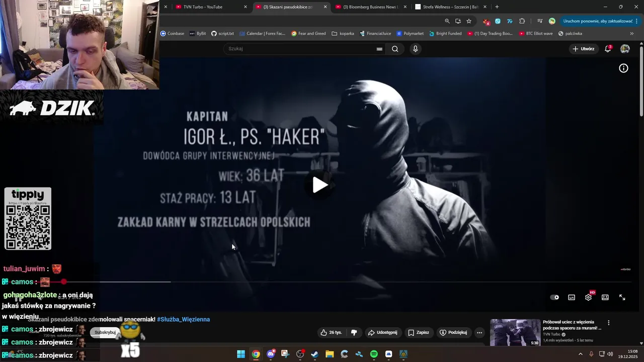
Task: Bookmark this page with the star
Action: point(469,21)
